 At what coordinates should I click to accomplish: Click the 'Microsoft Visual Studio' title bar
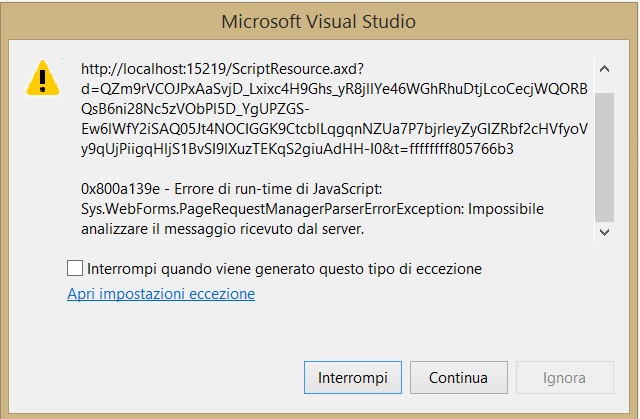318,21
